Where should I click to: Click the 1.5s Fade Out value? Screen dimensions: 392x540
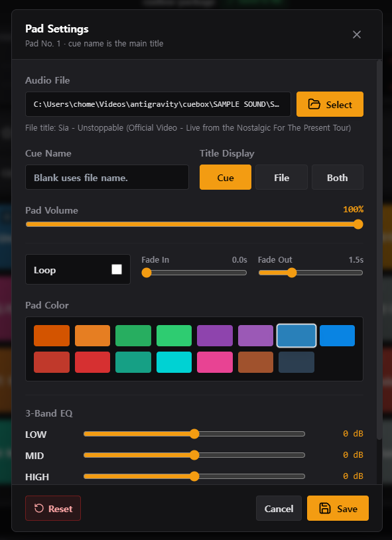[356, 259]
